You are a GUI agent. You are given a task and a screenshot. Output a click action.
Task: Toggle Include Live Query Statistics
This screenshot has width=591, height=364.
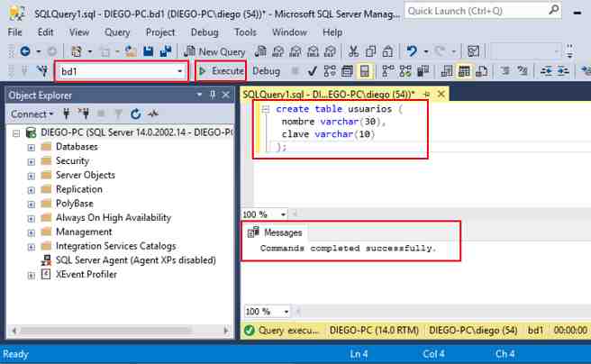405,71
